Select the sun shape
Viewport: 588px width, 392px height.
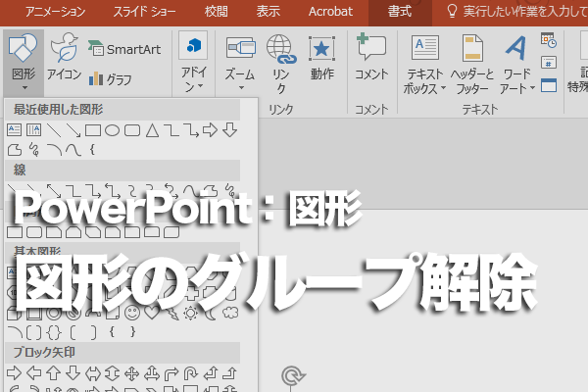pos(190,313)
